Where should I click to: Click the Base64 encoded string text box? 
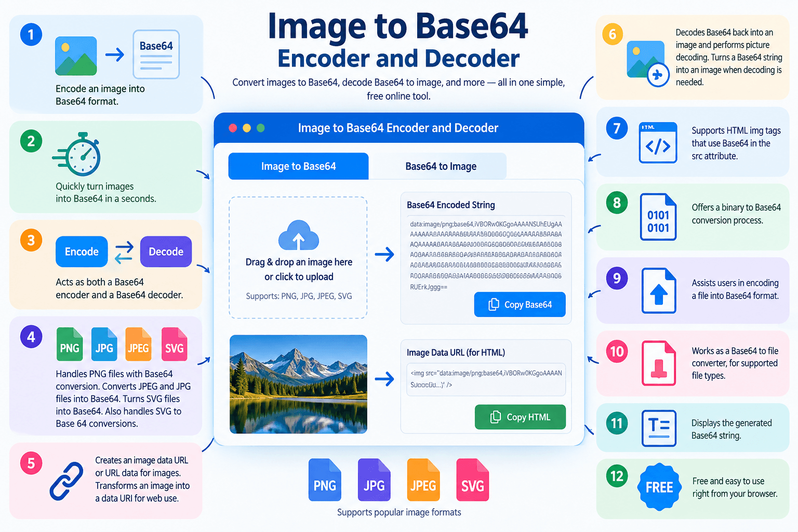(x=486, y=255)
